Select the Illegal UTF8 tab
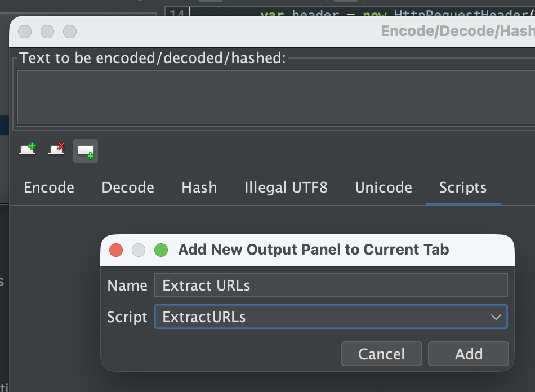Viewport: 535px width, 392px height. click(286, 188)
